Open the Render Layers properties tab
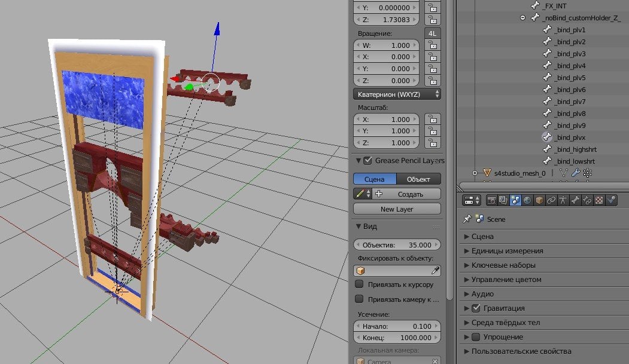 [503, 200]
